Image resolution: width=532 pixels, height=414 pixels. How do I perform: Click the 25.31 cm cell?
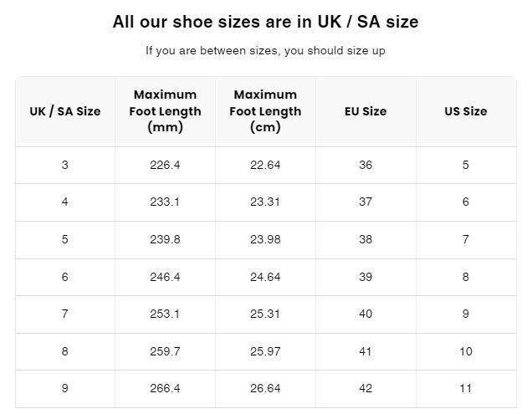pyautogui.click(x=265, y=314)
